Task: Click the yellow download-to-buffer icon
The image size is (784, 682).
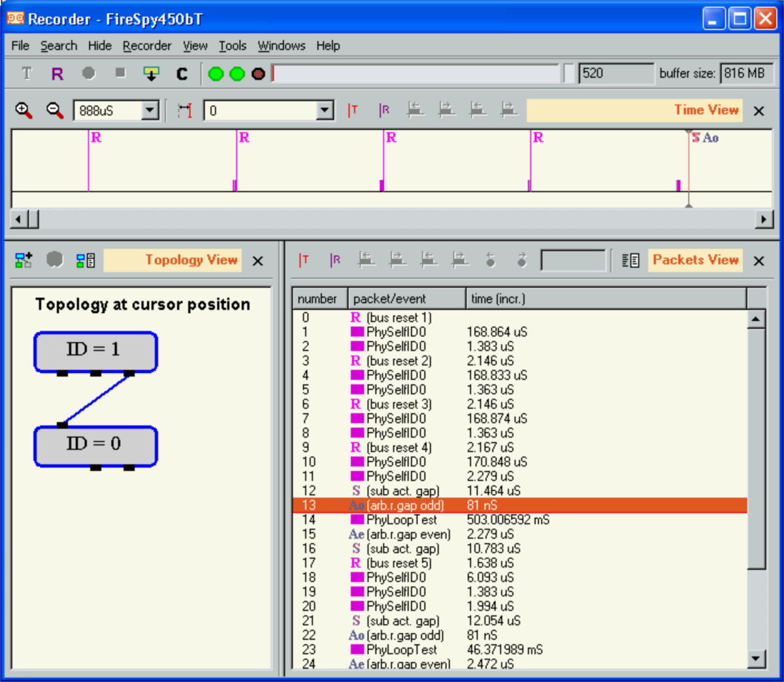Action: pyautogui.click(x=151, y=73)
